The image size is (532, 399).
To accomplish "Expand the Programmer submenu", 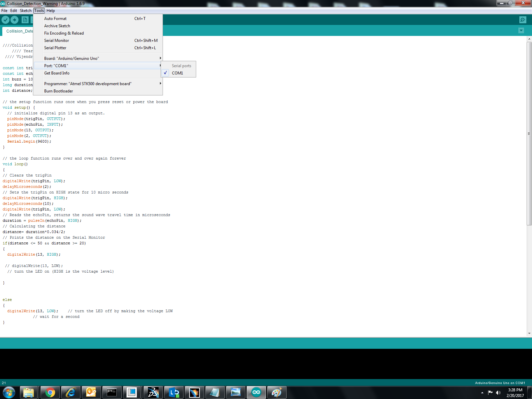I will pos(88,83).
